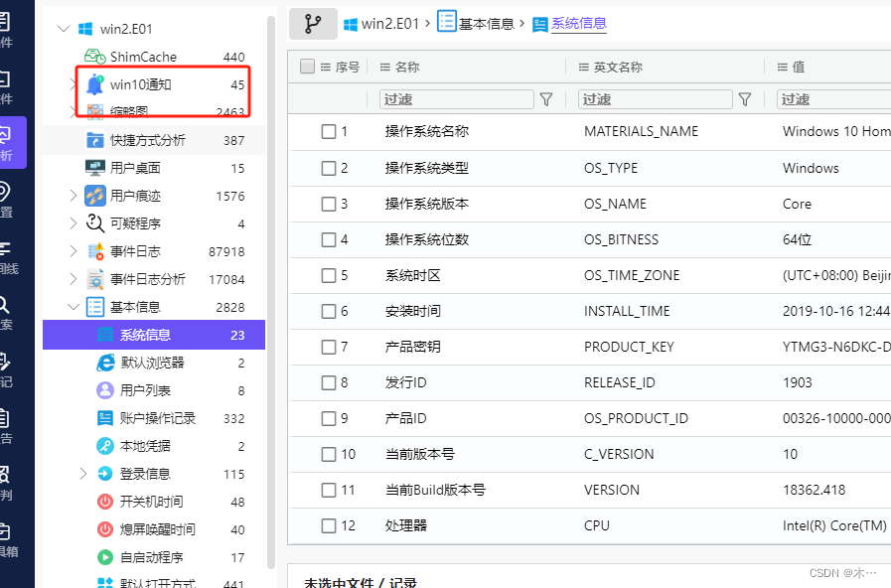The height and width of the screenshot is (588, 891).
Task: Click the 用户痕迹 footprint icon
Action: (x=95, y=196)
